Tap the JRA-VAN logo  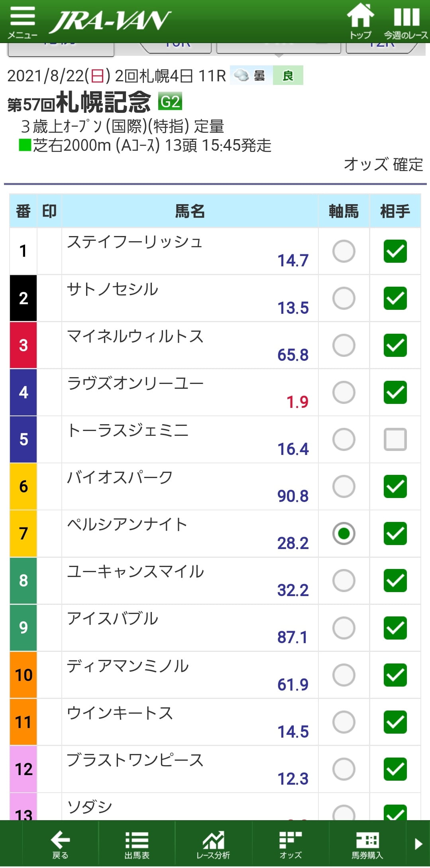tap(110, 22)
